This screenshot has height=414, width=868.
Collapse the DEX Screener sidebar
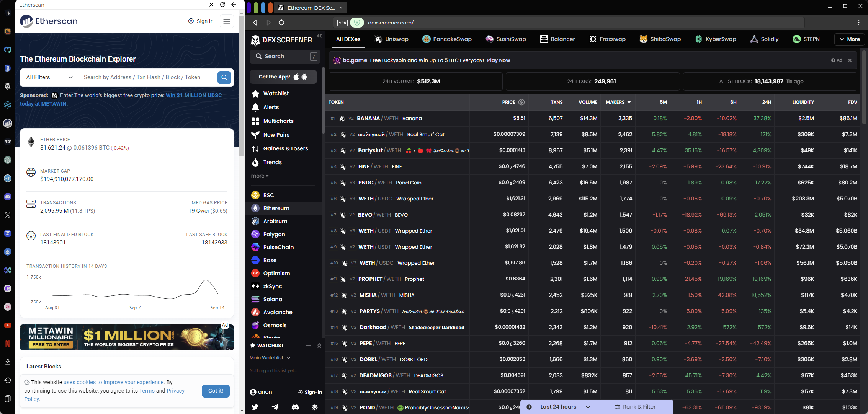(x=319, y=36)
